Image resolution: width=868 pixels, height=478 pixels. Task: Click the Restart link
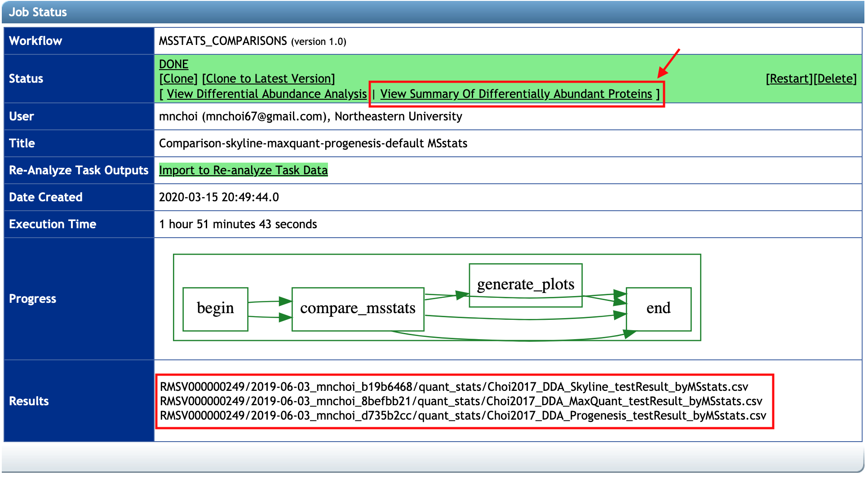789,79
